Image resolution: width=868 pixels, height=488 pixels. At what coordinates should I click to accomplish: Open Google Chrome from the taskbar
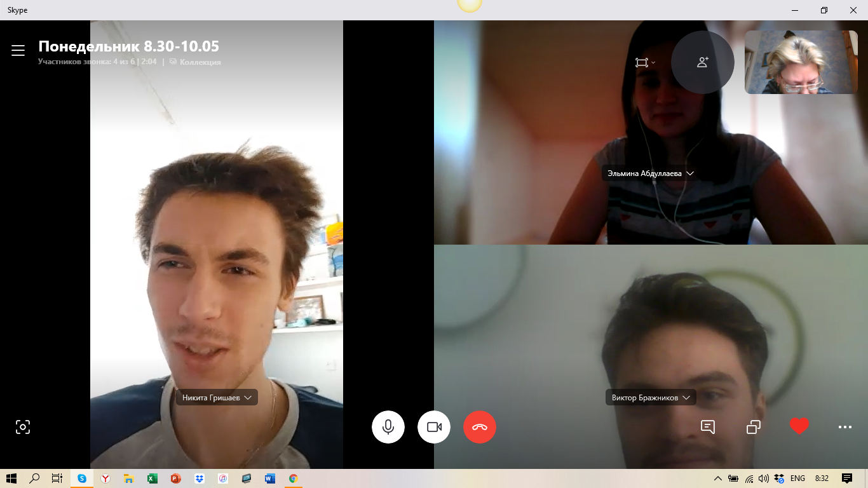point(293,478)
